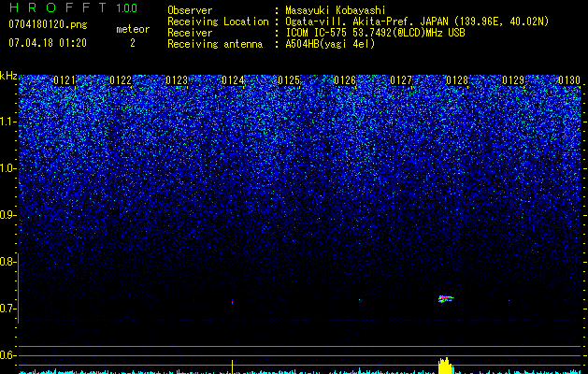The width and height of the screenshot is (588, 374).
Task: Click the small red echo below 0124
Action: click(x=233, y=302)
